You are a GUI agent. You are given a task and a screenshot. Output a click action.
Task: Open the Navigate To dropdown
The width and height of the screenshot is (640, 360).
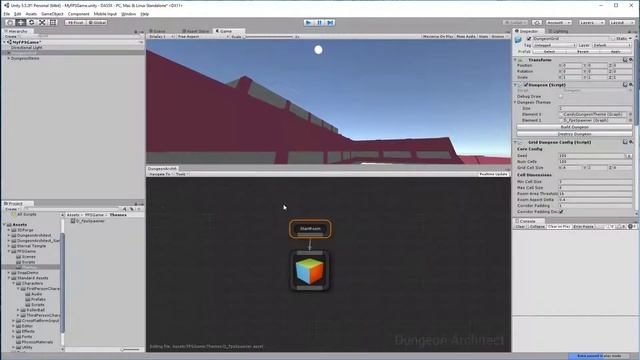coord(160,174)
